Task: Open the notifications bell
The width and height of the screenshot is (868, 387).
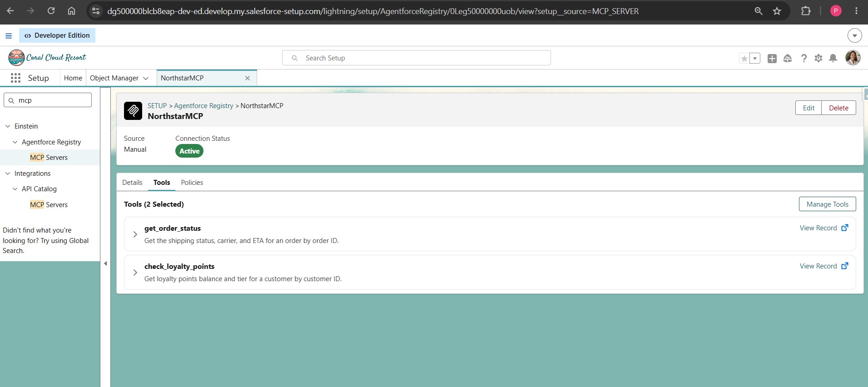Action: pyautogui.click(x=833, y=58)
